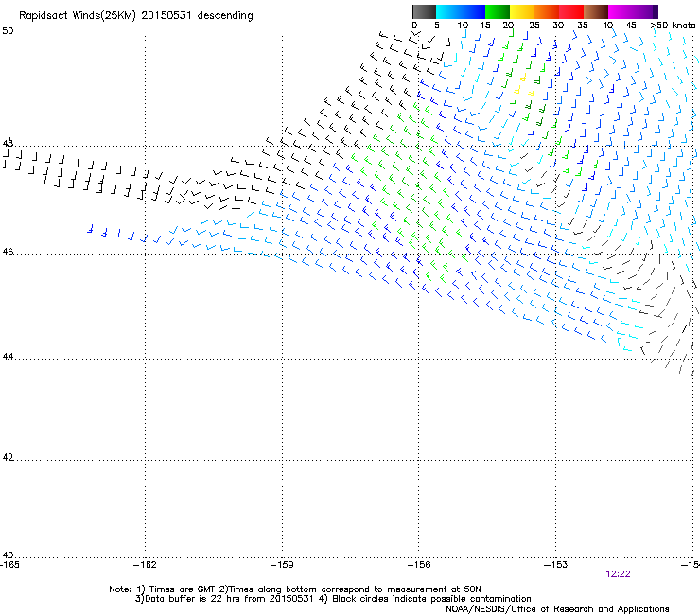Click the '>50 knots' legend label
Image resolution: width=700 pixels, height=615 pixels.
coord(673,26)
